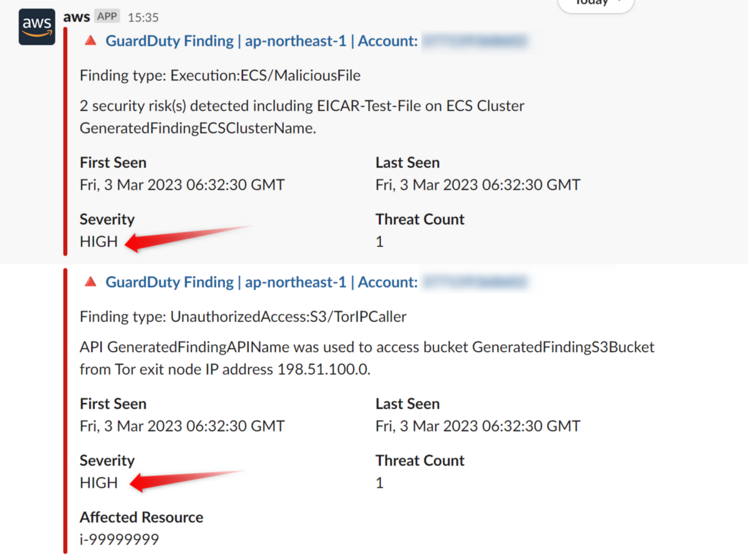Open the Today date jump dropdown

[x=596, y=3]
